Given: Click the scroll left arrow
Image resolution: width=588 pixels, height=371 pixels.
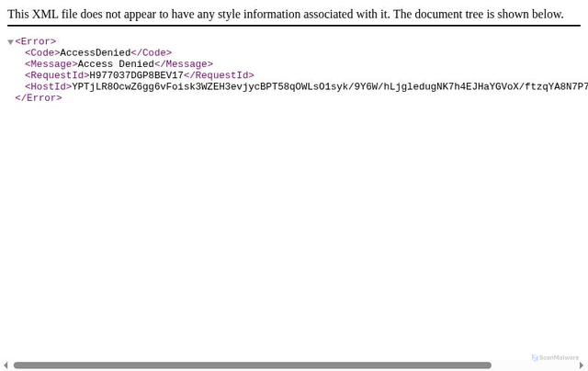Looking at the screenshot, I should (x=6, y=365).
